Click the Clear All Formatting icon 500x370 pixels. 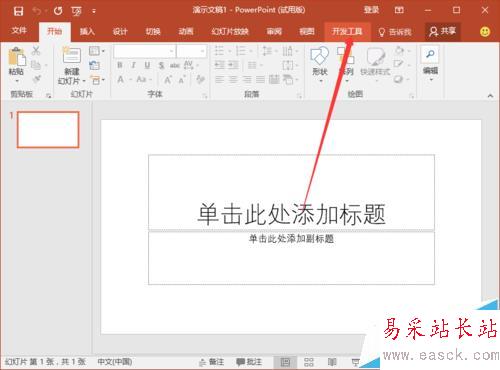click(x=200, y=79)
